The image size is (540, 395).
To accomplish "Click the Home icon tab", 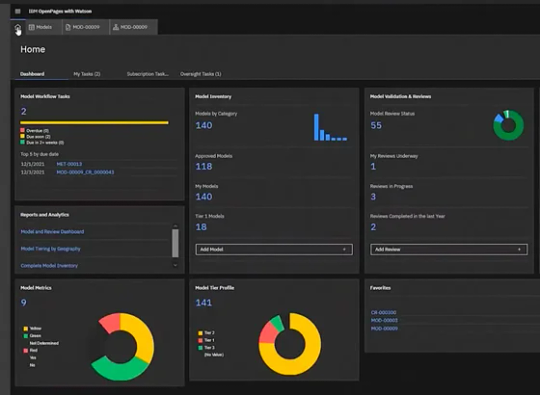I will (x=18, y=28).
